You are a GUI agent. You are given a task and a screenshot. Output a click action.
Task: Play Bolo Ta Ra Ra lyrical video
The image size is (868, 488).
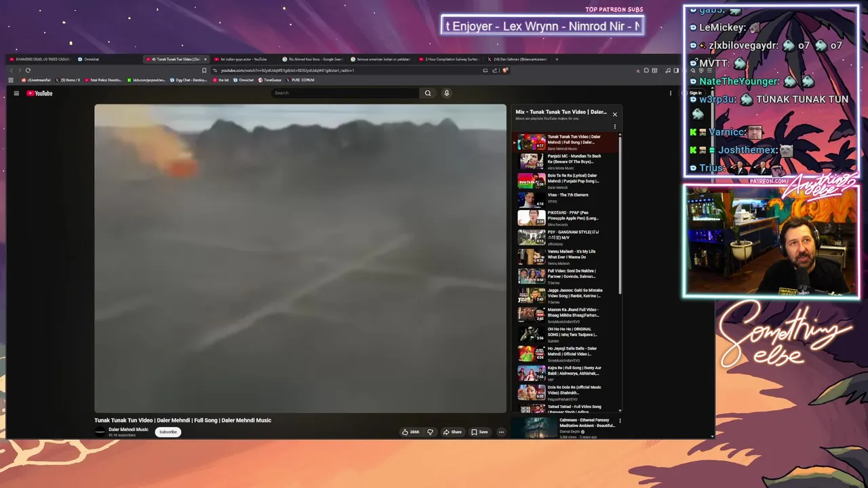tap(567, 181)
